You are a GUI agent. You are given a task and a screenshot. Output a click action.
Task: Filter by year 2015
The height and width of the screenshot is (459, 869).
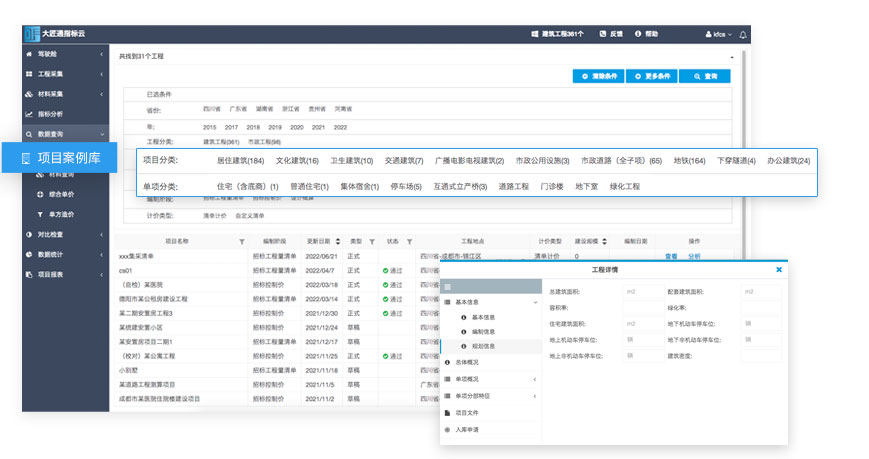(x=209, y=128)
